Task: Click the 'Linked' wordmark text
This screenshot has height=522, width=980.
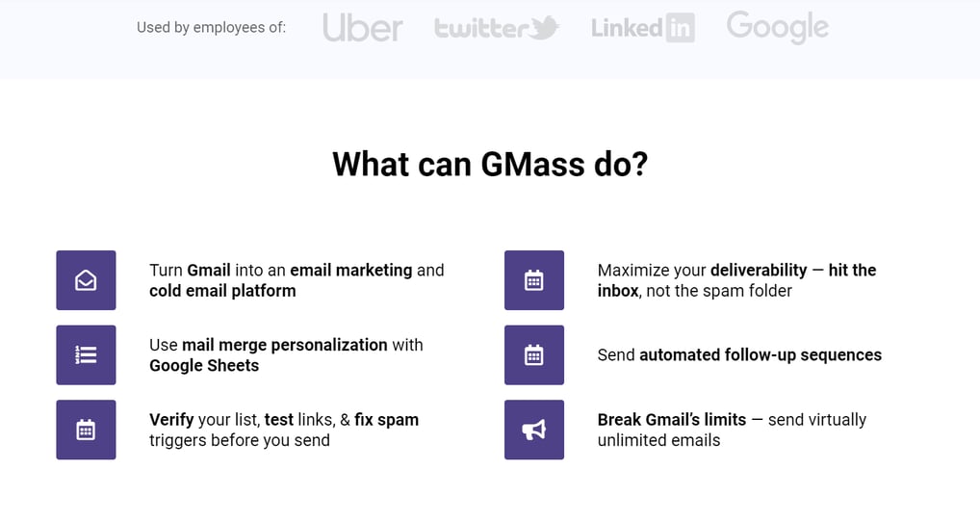Action: pos(628,28)
